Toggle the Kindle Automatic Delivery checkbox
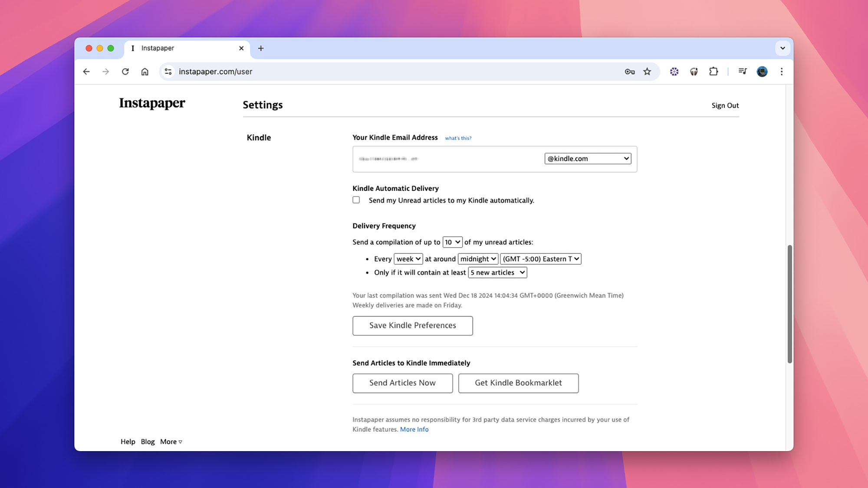 356,200
